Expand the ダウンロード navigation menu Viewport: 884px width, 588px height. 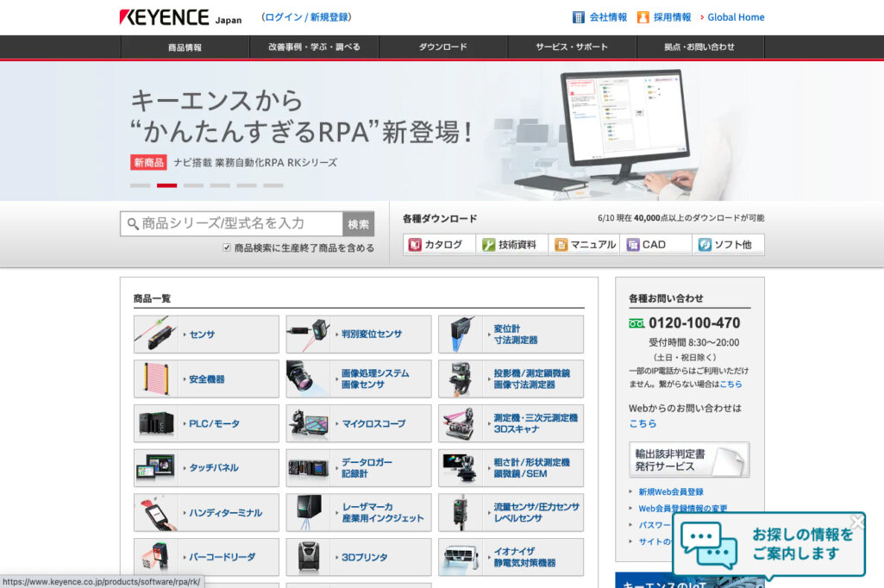[x=443, y=47]
